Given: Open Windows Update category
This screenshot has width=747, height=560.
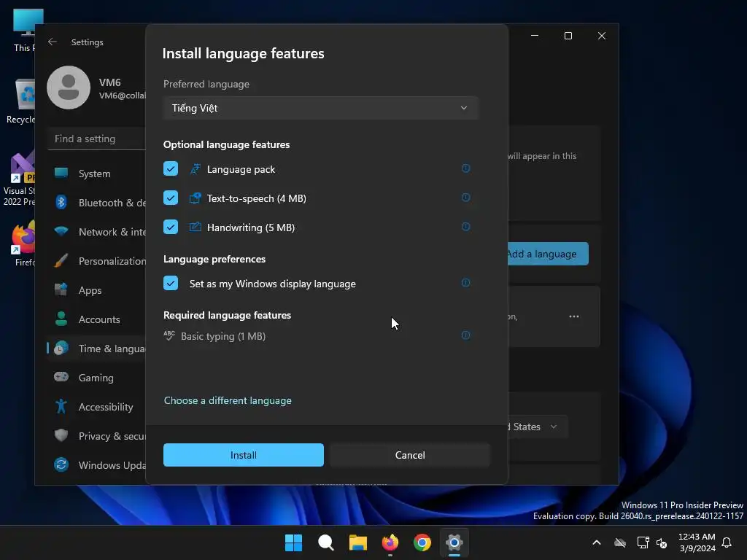Looking at the screenshot, I should [98, 464].
